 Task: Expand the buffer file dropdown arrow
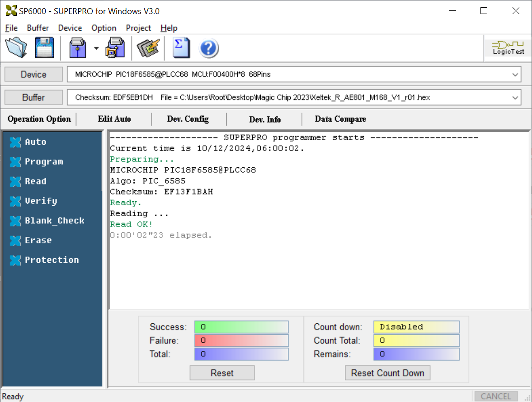[515, 97]
